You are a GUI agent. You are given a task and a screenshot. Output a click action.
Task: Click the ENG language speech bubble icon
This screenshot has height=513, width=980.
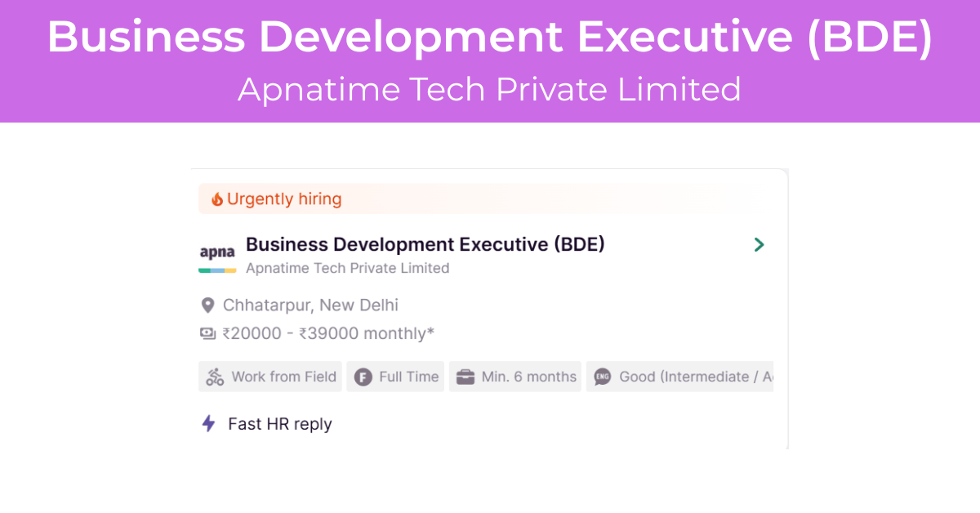[603, 377]
